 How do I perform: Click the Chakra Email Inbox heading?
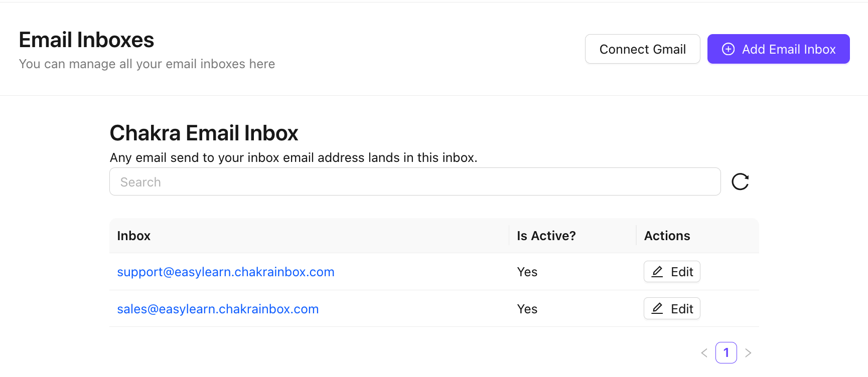pyautogui.click(x=204, y=133)
